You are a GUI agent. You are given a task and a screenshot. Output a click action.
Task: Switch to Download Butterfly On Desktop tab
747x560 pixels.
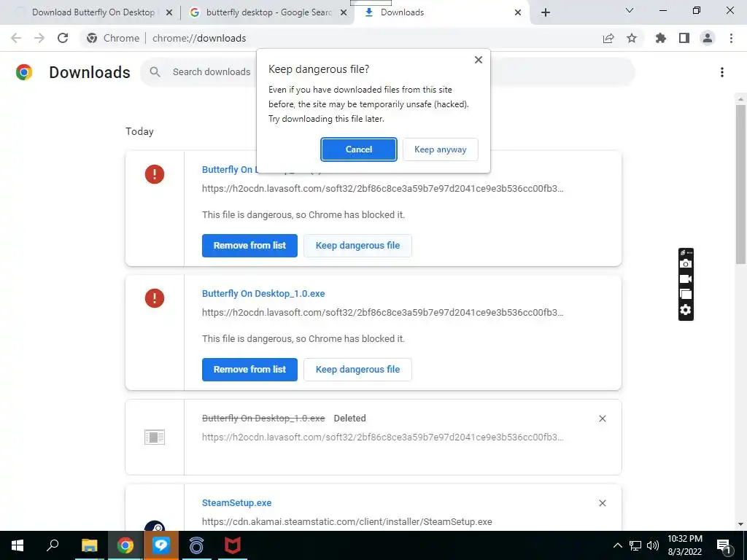pyautogui.click(x=93, y=12)
